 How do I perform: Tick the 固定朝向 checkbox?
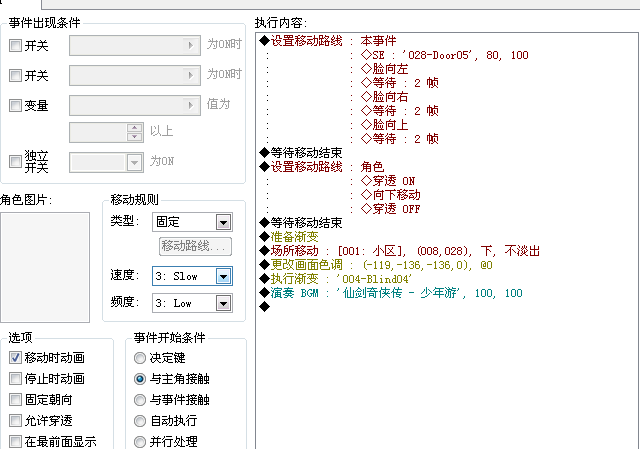click(x=16, y=400)
